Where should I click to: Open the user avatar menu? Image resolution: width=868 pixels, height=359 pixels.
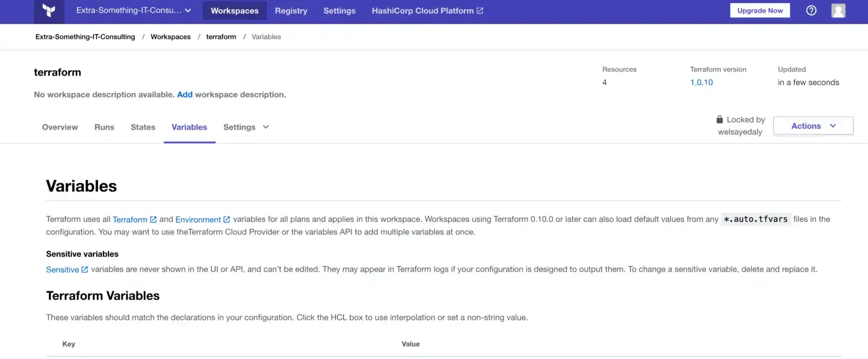point(838,11)
